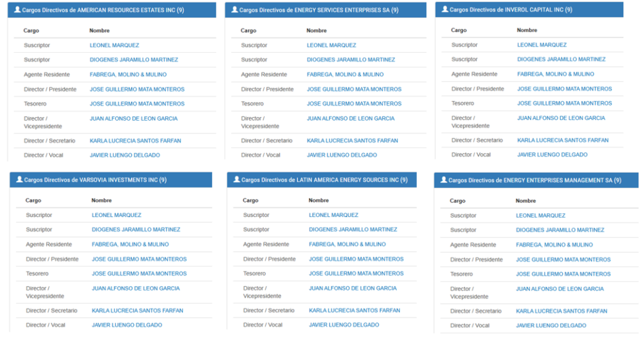This screenshot has width=644, height=337.
Task: Open JAVIER LUENGO DELGADO in Varsovia Investments
Action: (127, 324)
